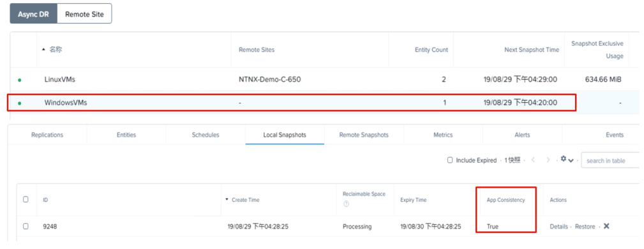This screenshot has width=644, height=249.
Task: Click the green status dot for LinuxVMs
Action: [19, 80]
